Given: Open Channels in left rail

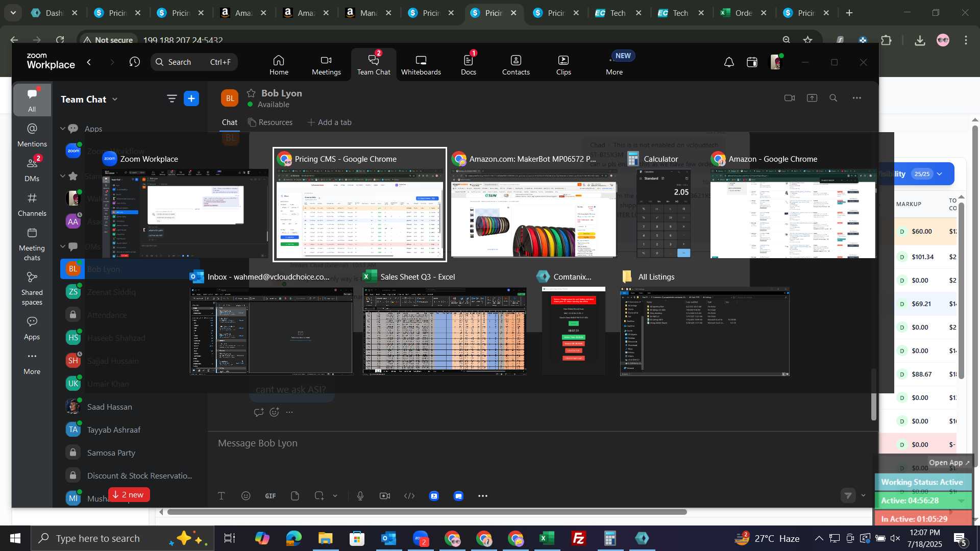Looking at the screenshot, I should point(32,205).
